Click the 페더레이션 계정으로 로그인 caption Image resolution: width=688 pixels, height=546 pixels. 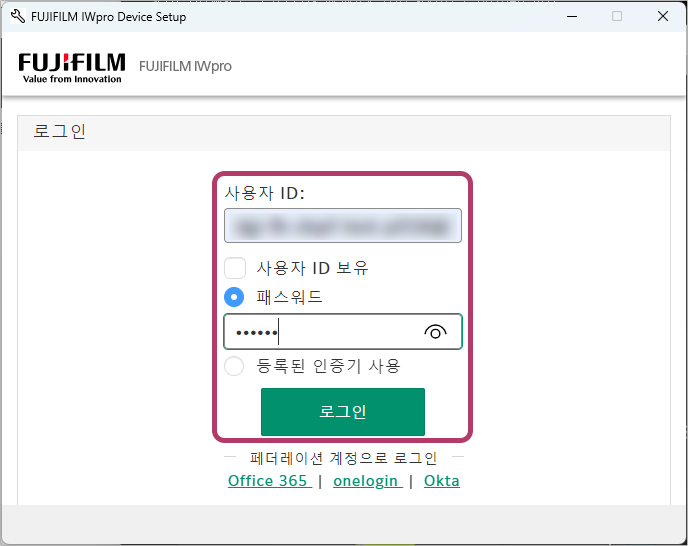click(x=343, y=459)
